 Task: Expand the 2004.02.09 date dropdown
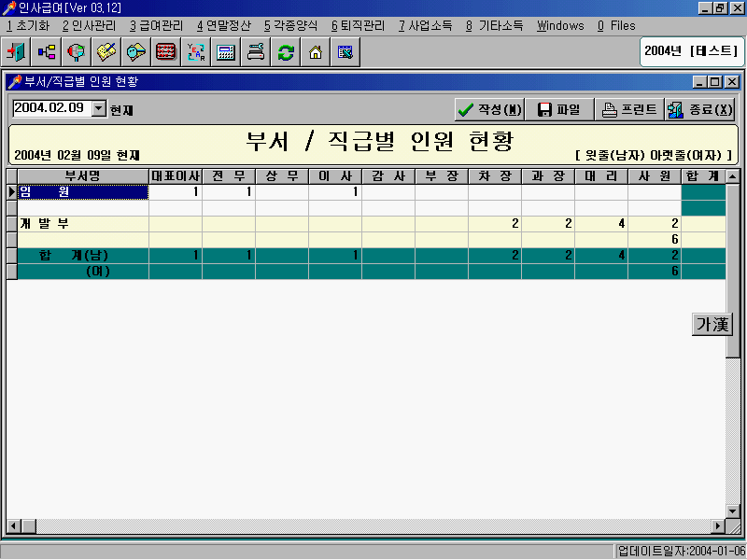[x=100, y=108]
